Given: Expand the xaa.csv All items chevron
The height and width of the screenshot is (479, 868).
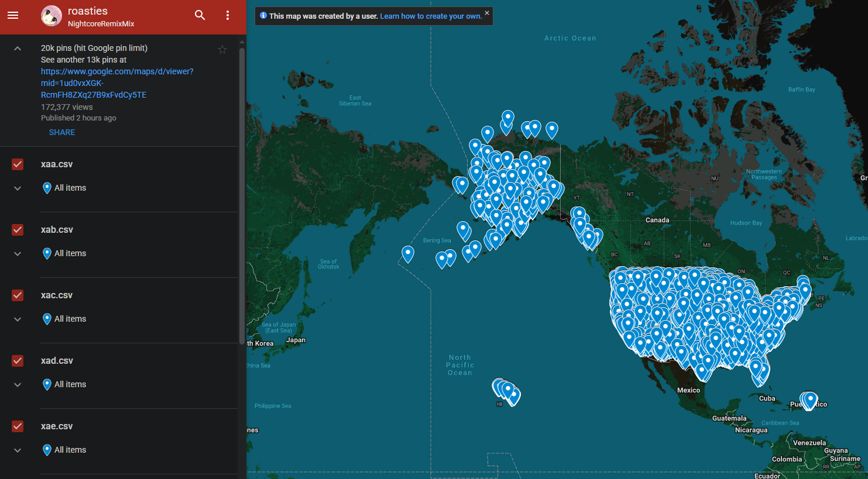Looking at the screenshot, I should (18, 188).
